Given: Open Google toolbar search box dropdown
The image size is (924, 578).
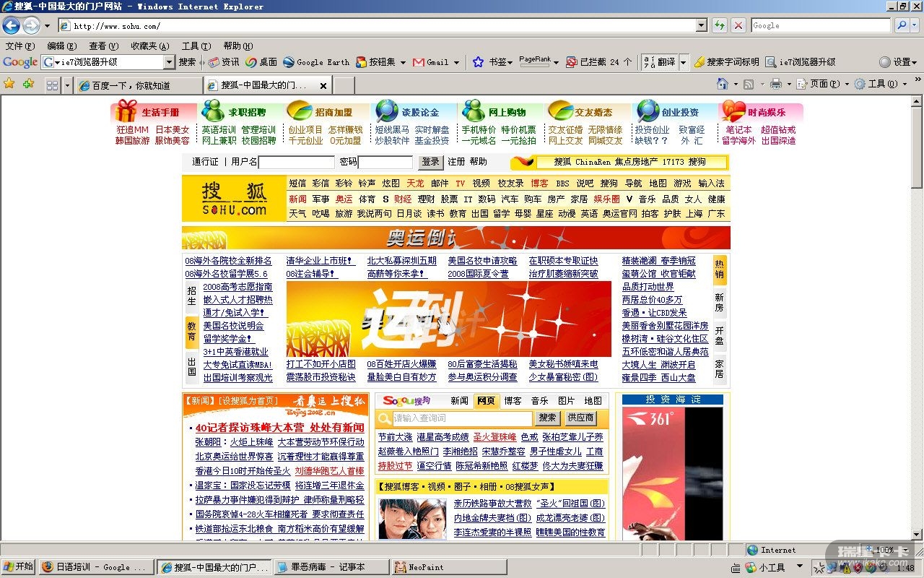Looking at the screenshot, I should (x=170, y=62).
